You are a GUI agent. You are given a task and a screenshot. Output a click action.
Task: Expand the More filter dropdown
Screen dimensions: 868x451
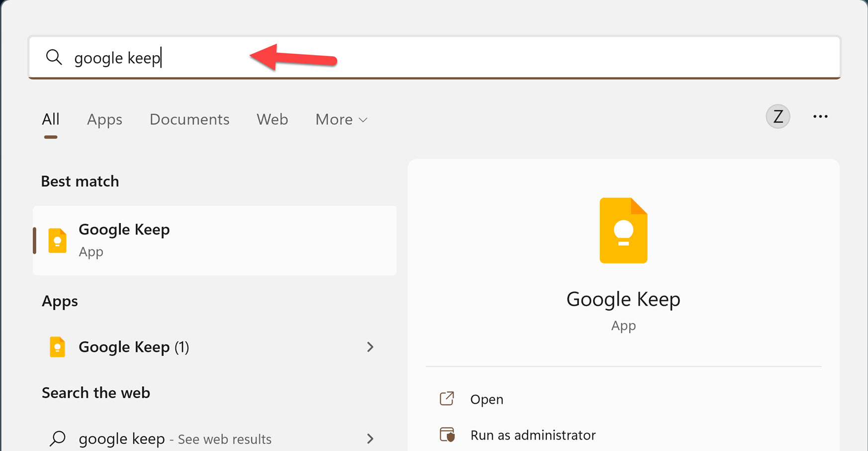pyautogui.click(x=341, y=119)
